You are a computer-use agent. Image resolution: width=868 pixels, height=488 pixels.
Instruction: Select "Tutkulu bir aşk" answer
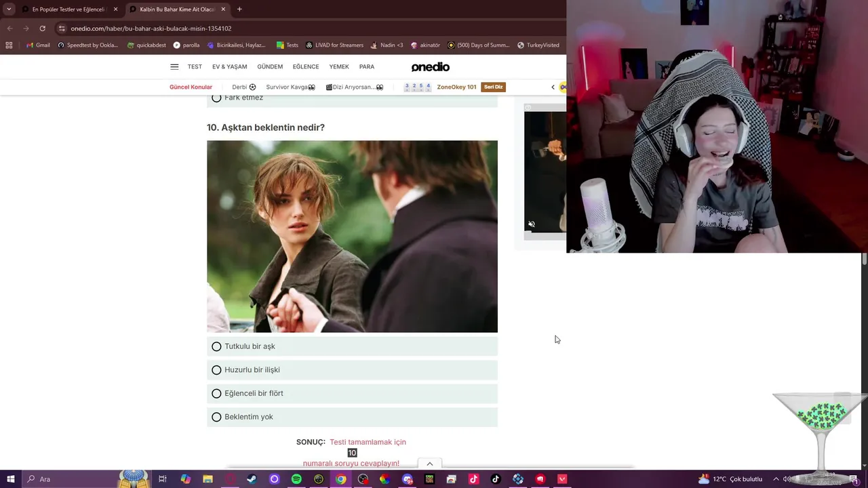tap(352, 346)
